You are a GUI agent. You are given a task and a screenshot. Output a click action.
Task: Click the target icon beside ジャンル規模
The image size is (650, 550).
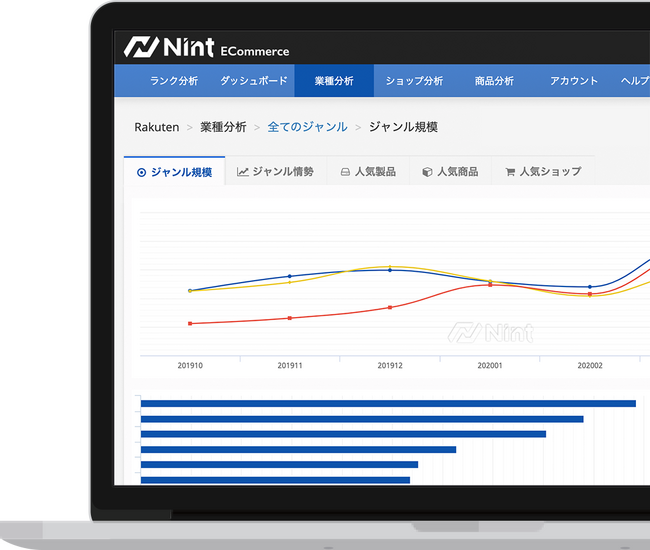(x=141, y=172)
